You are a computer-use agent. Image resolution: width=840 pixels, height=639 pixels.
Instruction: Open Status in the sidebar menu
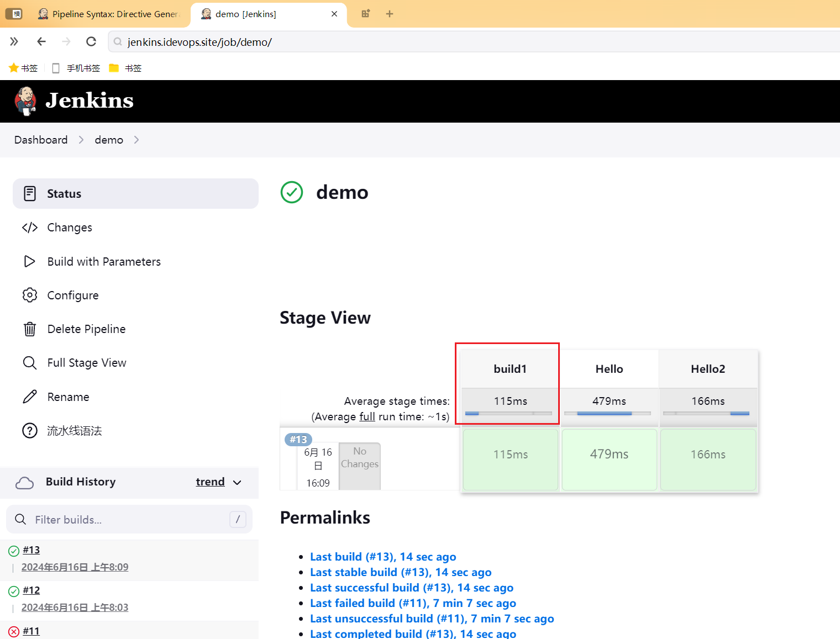[x=135, y=194]
